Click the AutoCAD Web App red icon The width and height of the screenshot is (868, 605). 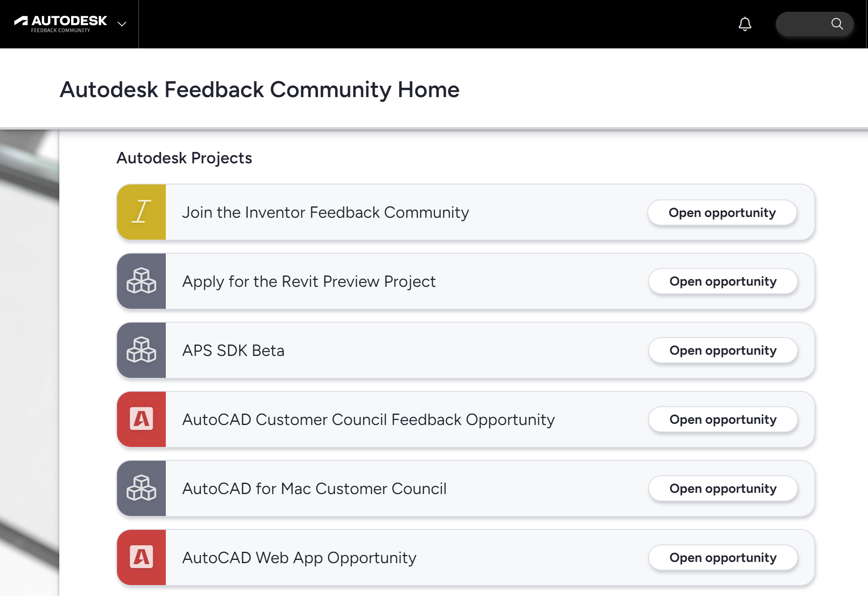pyautogui.click(x=141, y=557)
